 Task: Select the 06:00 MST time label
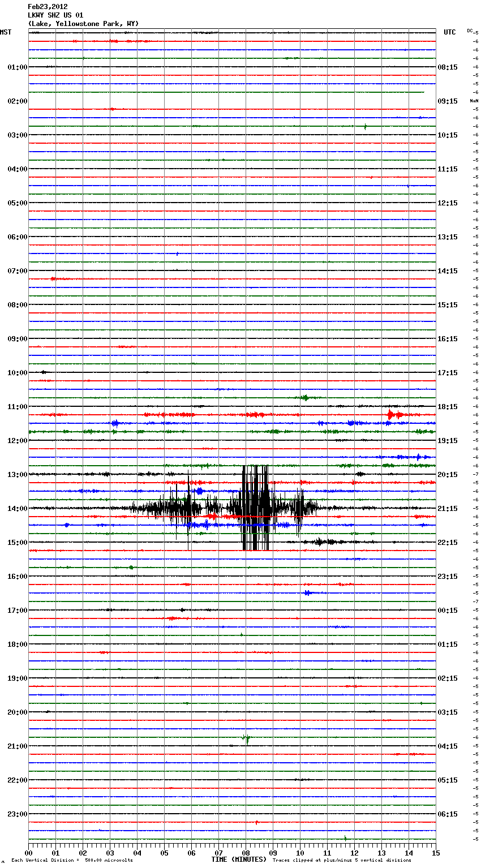(x=18, y=237)
